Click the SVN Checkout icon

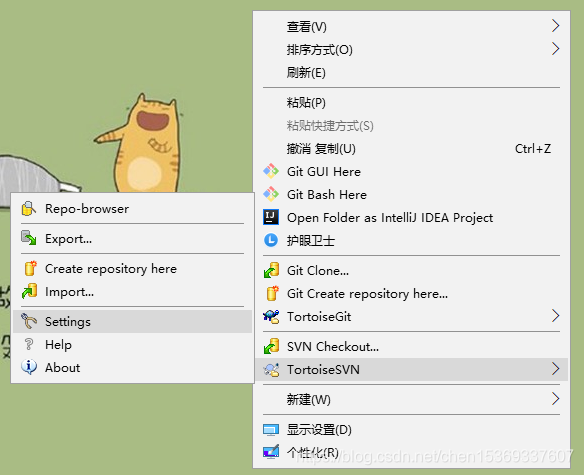(x=271, y=346)
